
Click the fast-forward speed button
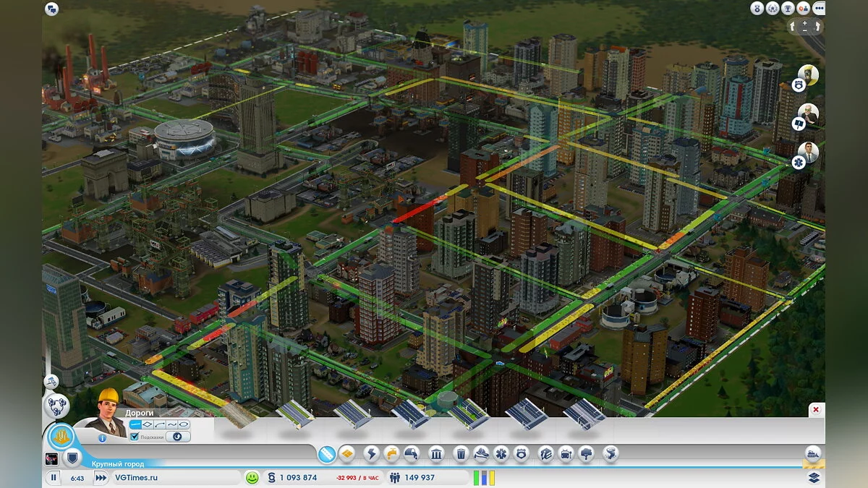coord(101,478)
